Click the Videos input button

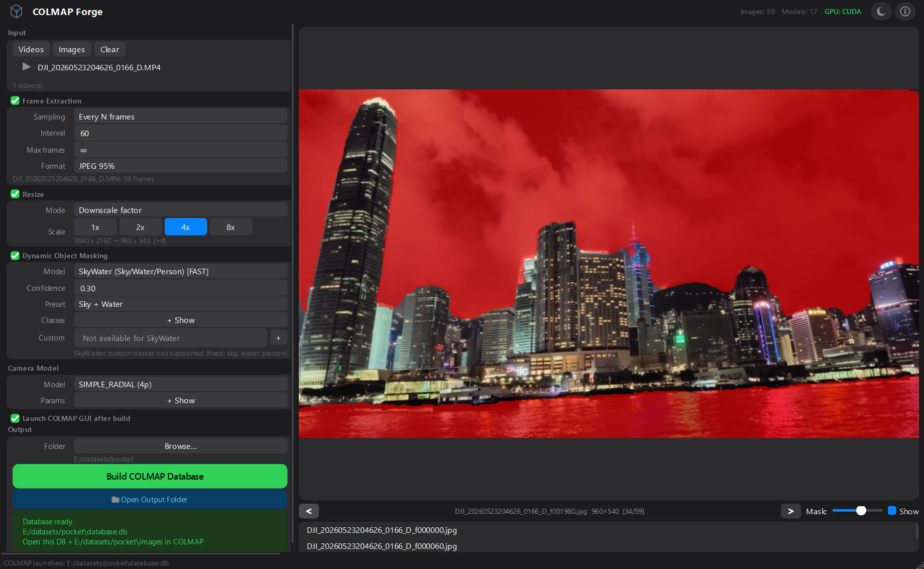31,49
